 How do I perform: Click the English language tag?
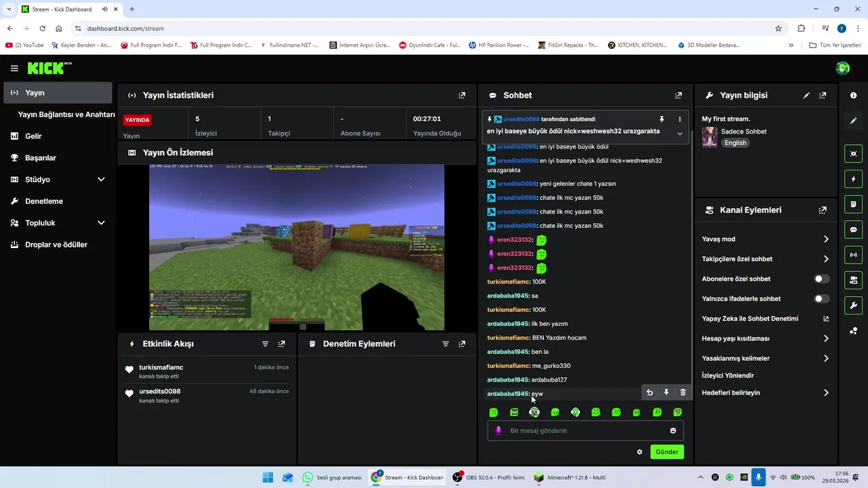coord(735,143)
